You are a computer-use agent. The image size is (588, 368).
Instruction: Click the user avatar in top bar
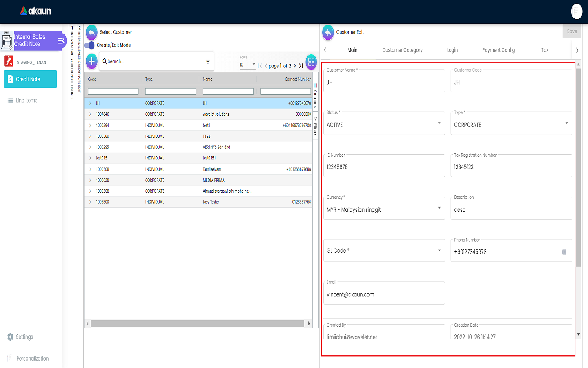tap(576, 11)
